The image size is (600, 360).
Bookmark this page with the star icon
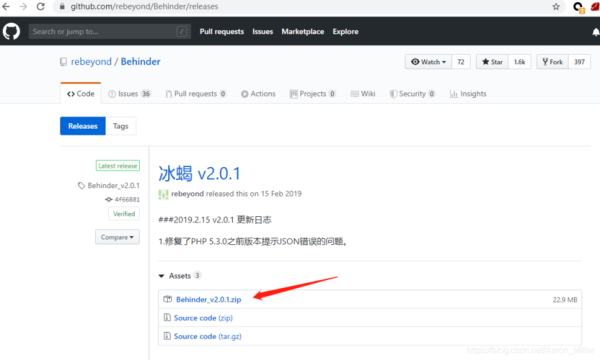[556, 7]
